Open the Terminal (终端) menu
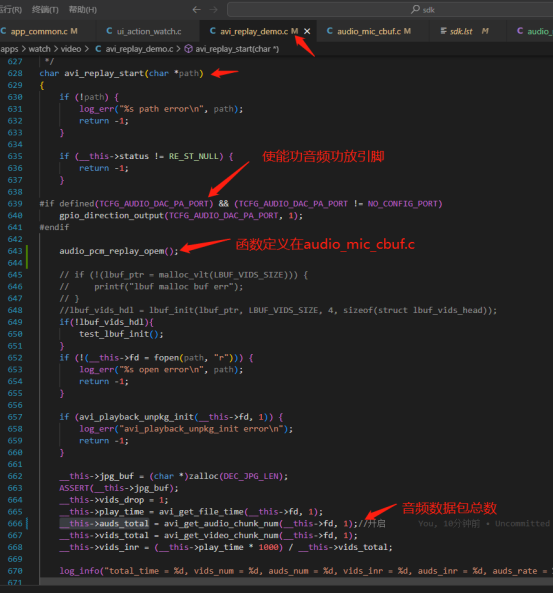Viewport: 554px width, 593px height. tap(45, 9)
